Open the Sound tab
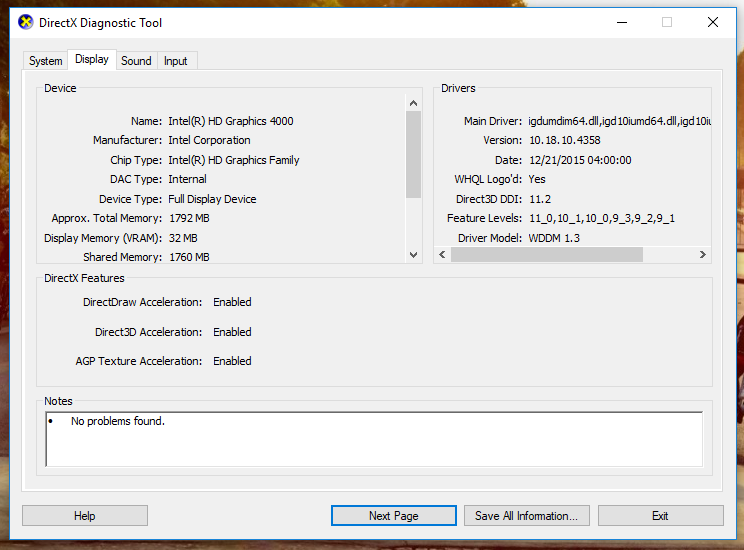 (136, 61)
